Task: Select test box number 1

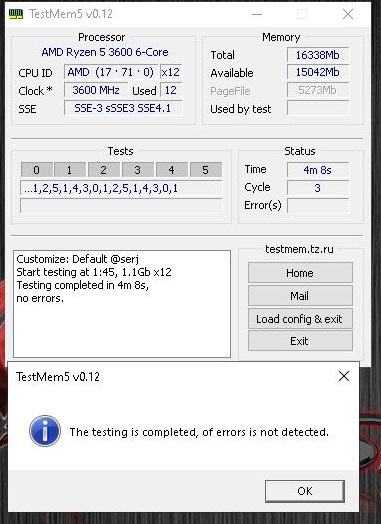Action: pyautogui.click(x=70, y=170)
